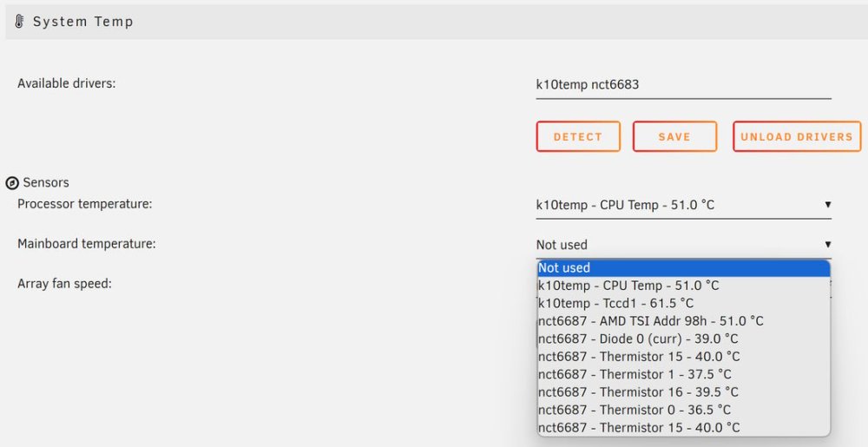The height and width of the screenshot is (447, 868).
Task: Select k10temp - Tccd1 - 61.5 °C
Action: pos(684,303)
